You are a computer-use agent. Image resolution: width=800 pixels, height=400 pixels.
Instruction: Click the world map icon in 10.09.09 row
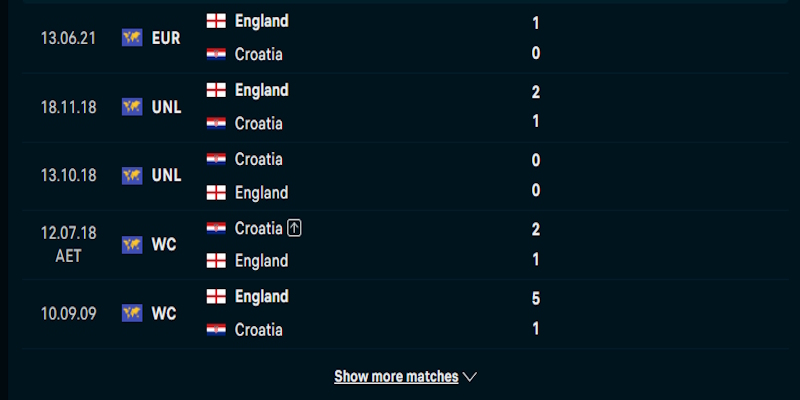[132, 313]
